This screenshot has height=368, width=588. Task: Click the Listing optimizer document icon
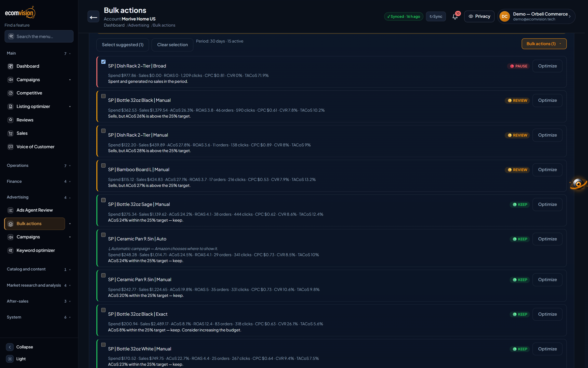coord(10,106)
